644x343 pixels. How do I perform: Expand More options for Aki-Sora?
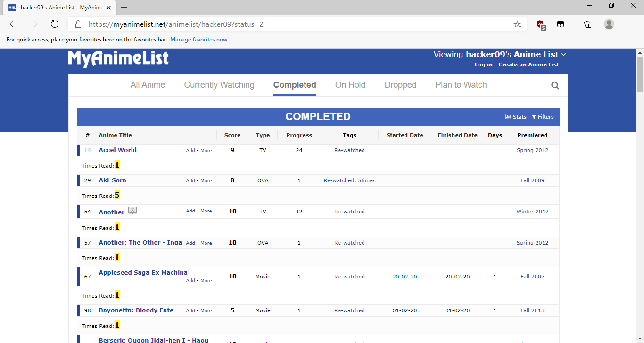point(206,181)
